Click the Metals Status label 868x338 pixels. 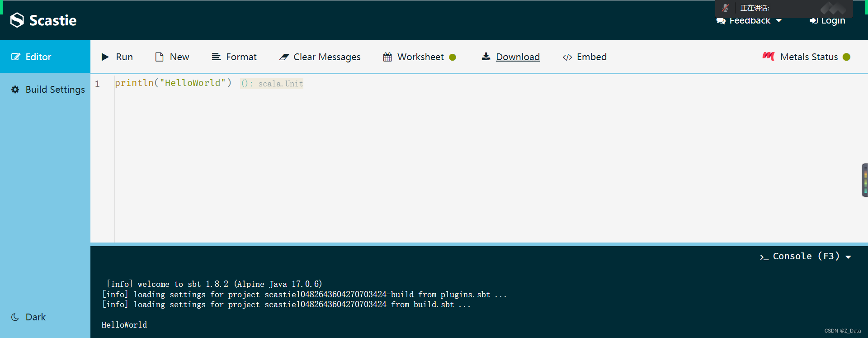[x=809, y=57]
